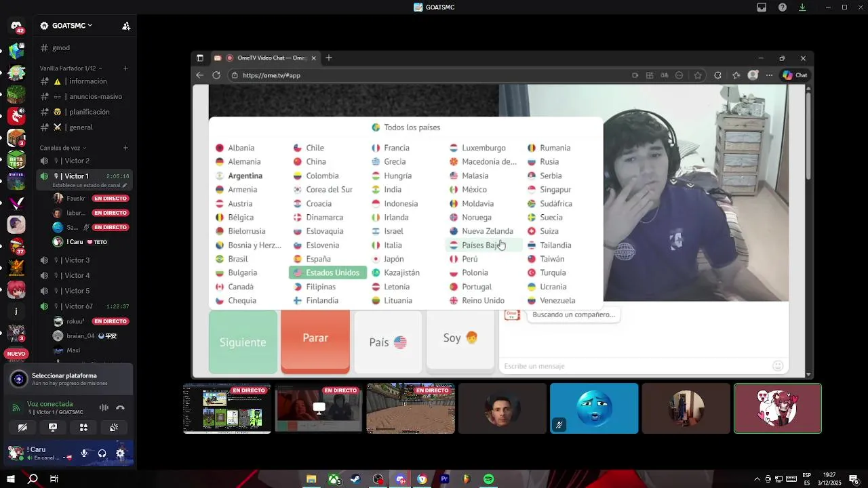This screenshot has width=868, height=488.
Task: Open the Minecraft grass block server
Action: pos(16,94)
